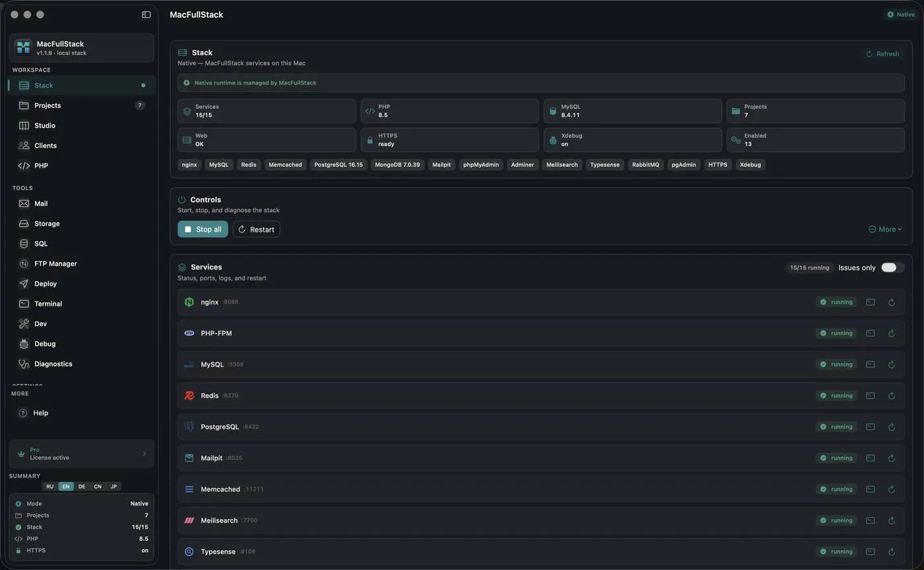
Task: Switch language to CN
Action: 98,487
